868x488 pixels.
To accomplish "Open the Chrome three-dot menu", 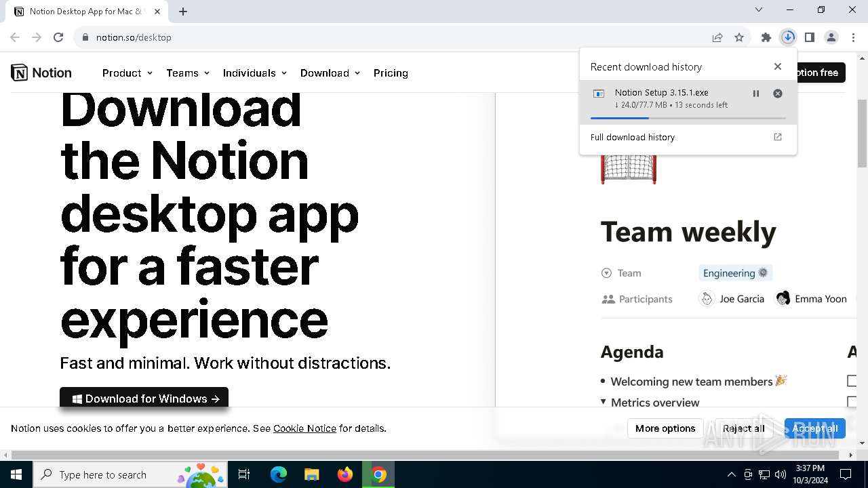I will point(853,37).
